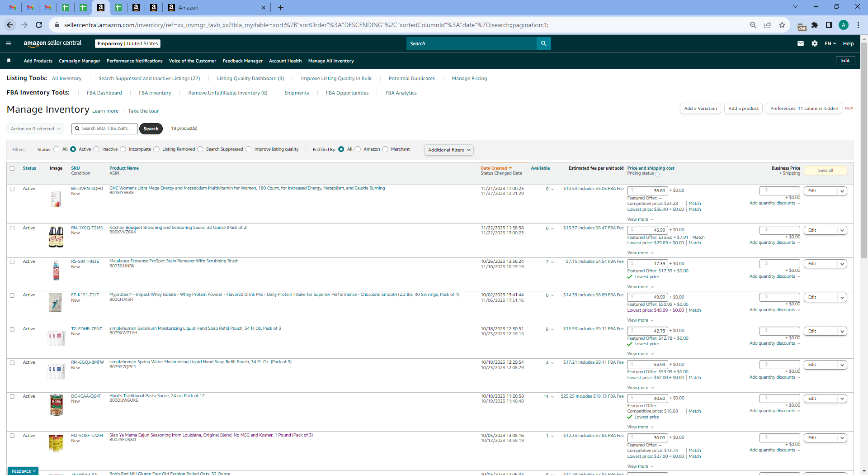Expand View more for Kitchen Bouquet row
Image resolution: width=868 pixels, height=475 pixels.
[x=640, y=253]
